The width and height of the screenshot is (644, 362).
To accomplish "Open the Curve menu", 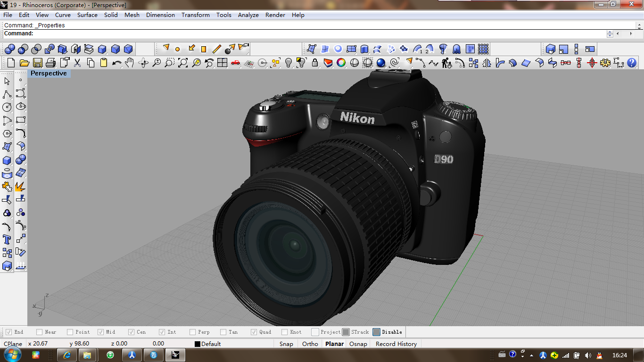I will (x=63, y=15).
